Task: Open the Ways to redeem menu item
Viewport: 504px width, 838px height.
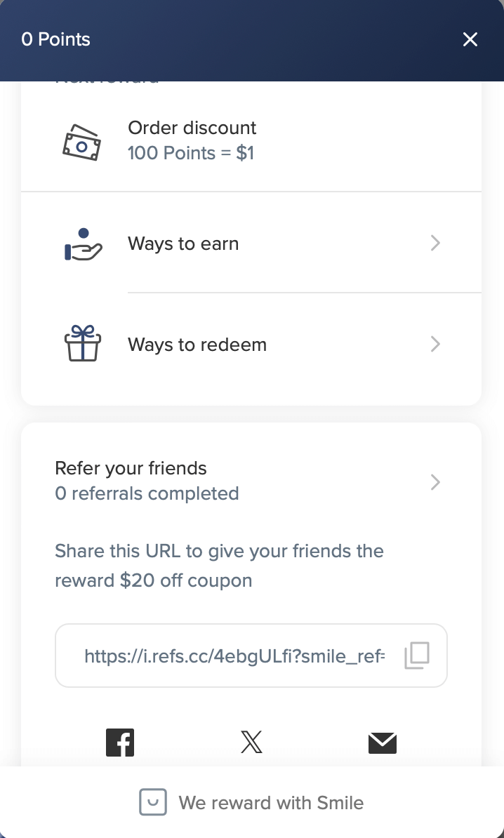Action: pyautogui.click(x=197, y=345)
